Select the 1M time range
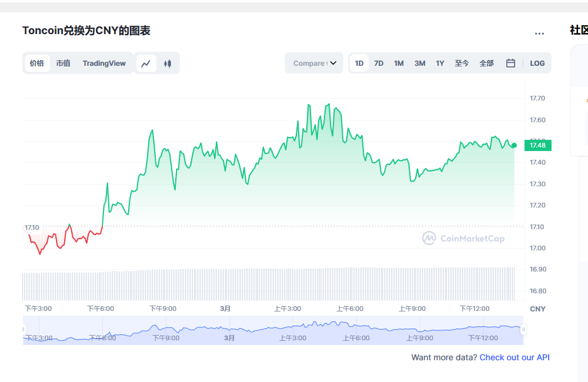This screenshot has width=588, height=382. coord(399,63)
